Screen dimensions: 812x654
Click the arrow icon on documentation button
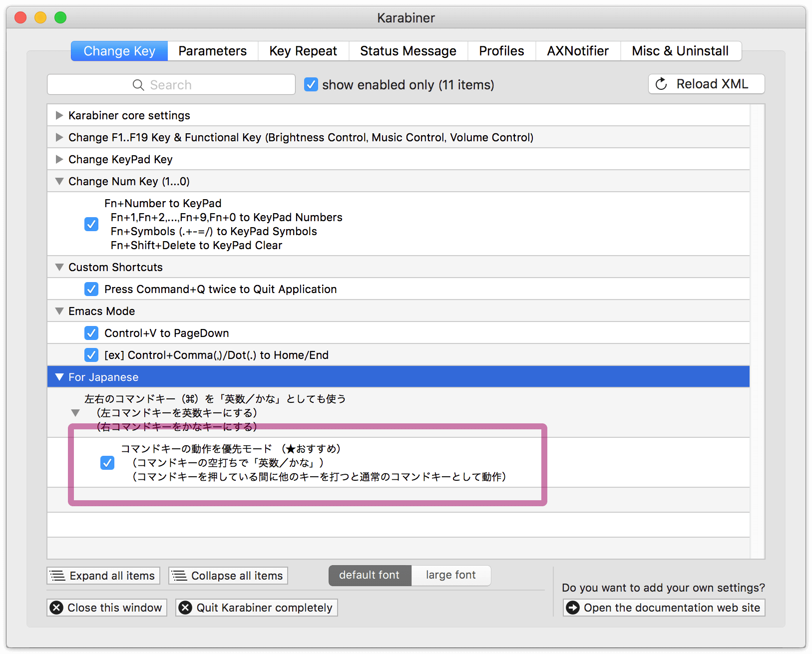pyautogui.click(x=573, y=608)
